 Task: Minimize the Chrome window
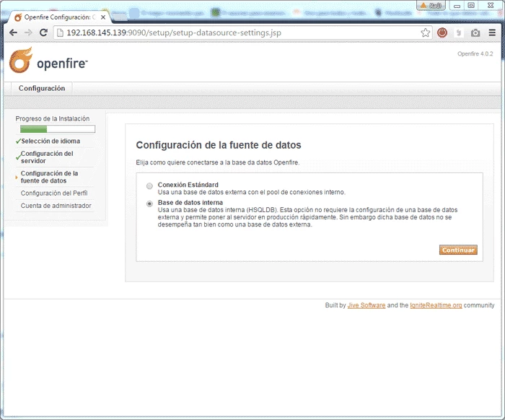click(457, 5)
